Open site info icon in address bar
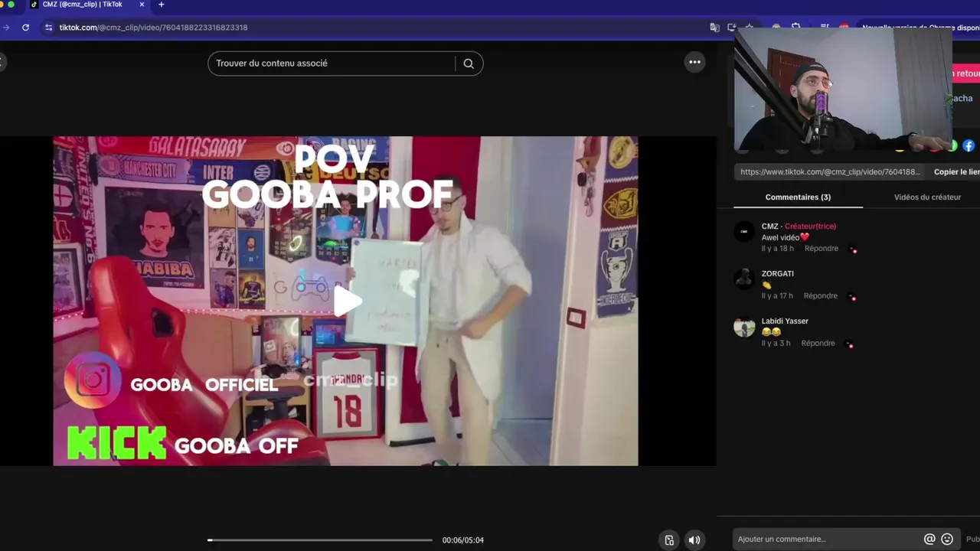Viewport: 980px width, 551px height. pyautogui.click(x=48, y=28)
